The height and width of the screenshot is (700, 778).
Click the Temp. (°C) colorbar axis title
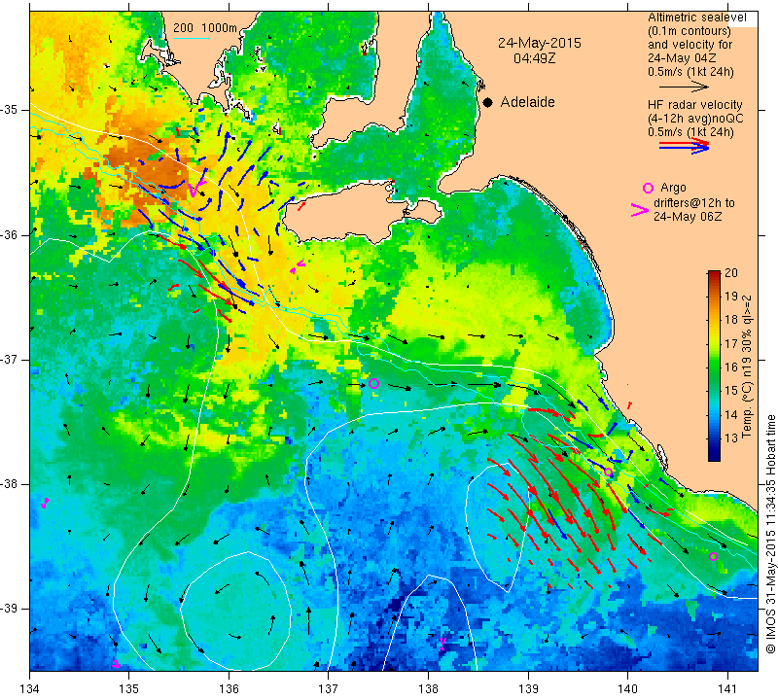746,367
